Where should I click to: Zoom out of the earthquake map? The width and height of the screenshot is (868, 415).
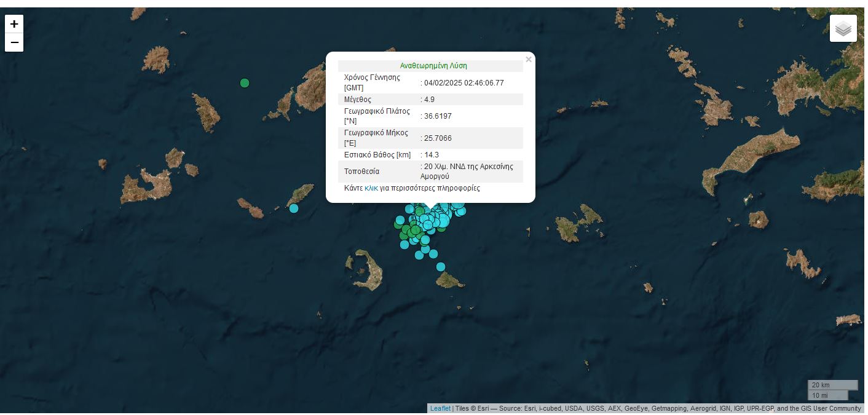pyautogui.click(x=14, y=42)
